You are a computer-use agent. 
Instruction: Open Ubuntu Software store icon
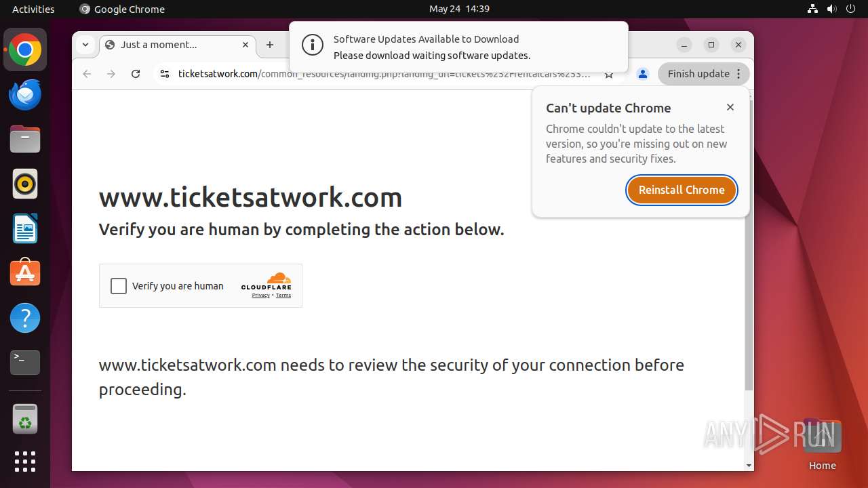pos(25,273)
